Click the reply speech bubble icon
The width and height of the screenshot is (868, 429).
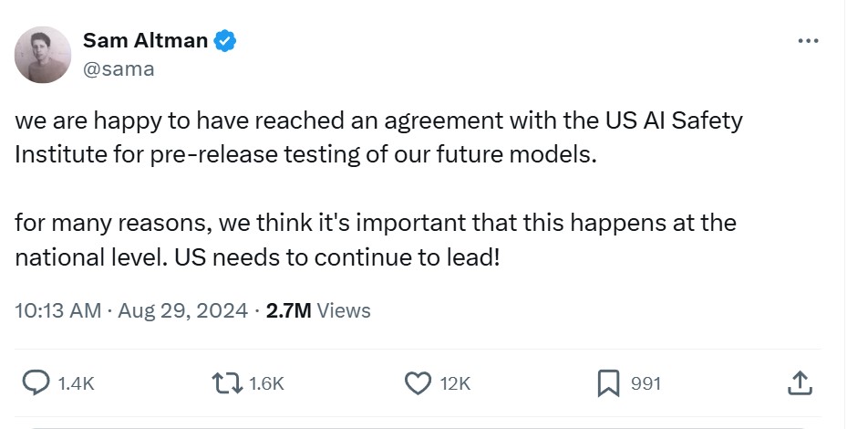click(x=36, y=383)
